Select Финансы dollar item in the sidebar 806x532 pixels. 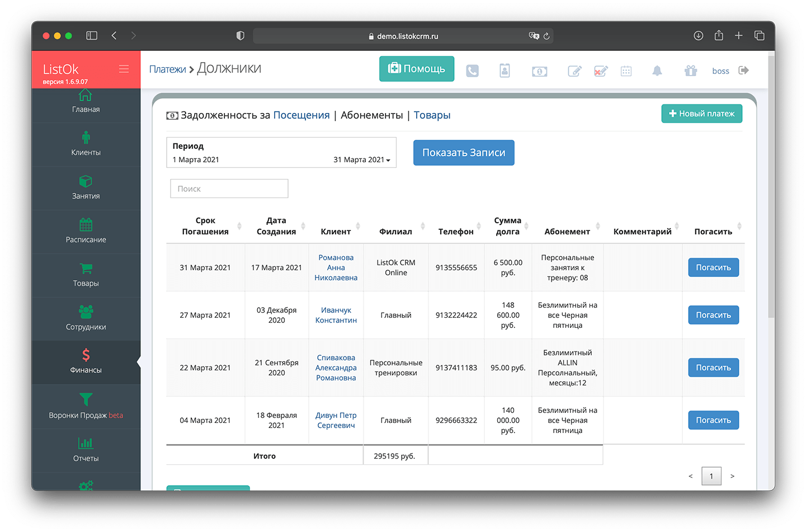[86, 362]
